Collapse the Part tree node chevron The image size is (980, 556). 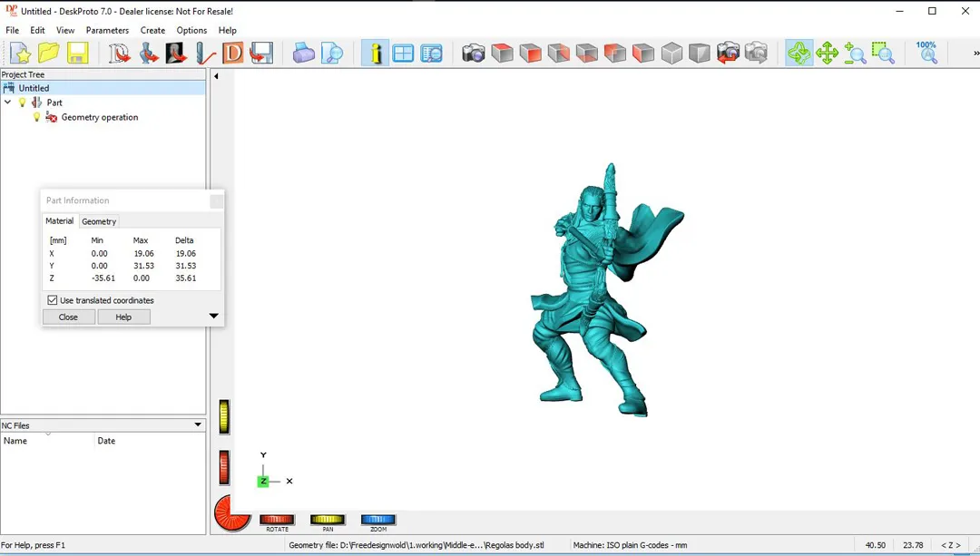coord(7,102)
